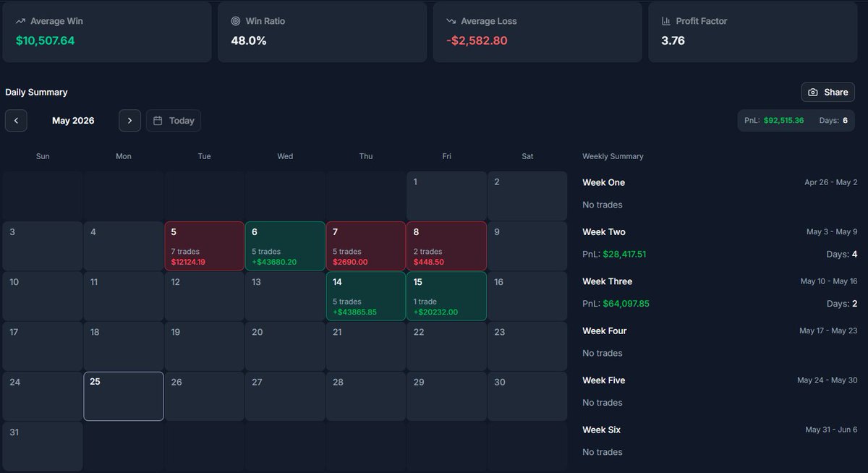This screenshot has width=868, height=473.
Task: Click the Average Win trend-up icon
Action: tap(20, 22)
